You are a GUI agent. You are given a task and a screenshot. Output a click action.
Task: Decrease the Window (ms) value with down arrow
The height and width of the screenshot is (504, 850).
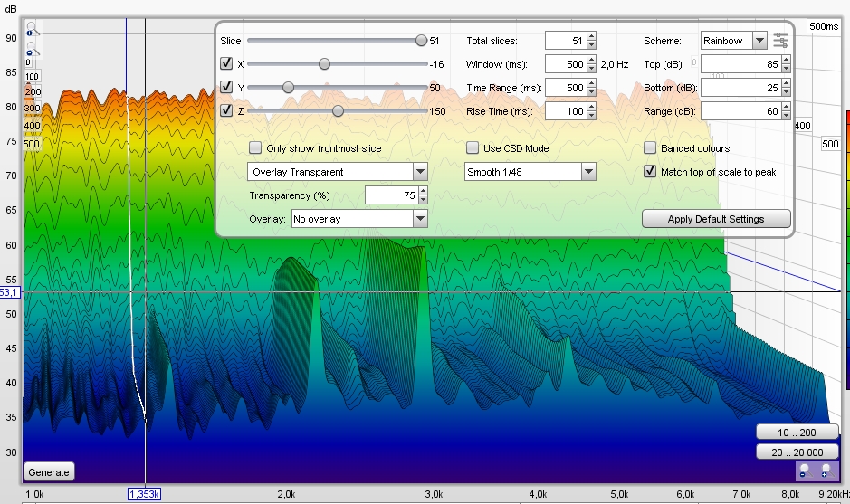[591, 69]
